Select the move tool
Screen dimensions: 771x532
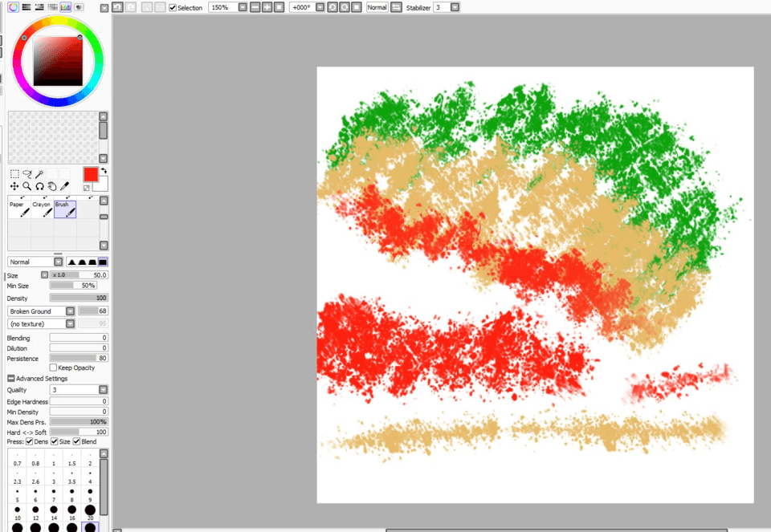pos(14,186)
